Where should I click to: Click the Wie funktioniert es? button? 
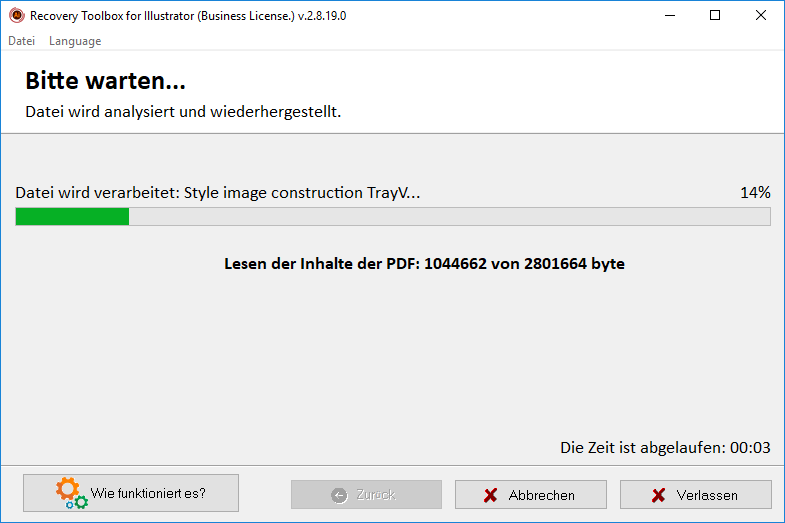131,493
